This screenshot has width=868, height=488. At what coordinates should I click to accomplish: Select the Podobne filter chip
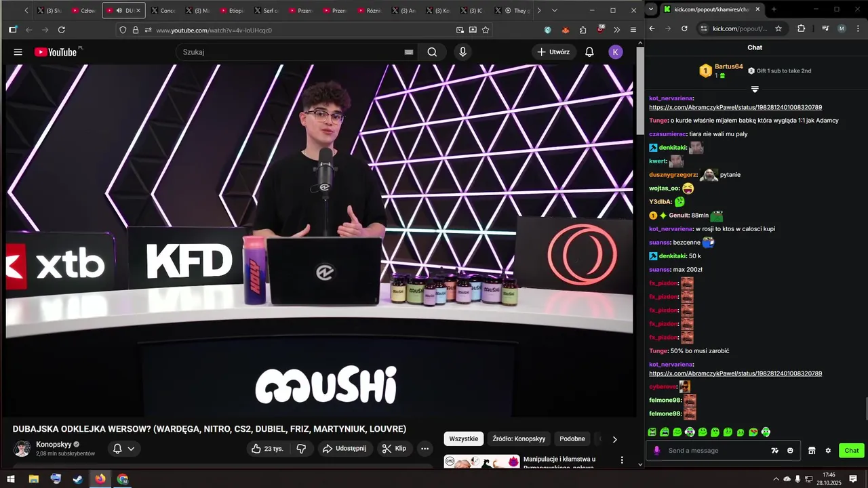(x=572, y=439)
